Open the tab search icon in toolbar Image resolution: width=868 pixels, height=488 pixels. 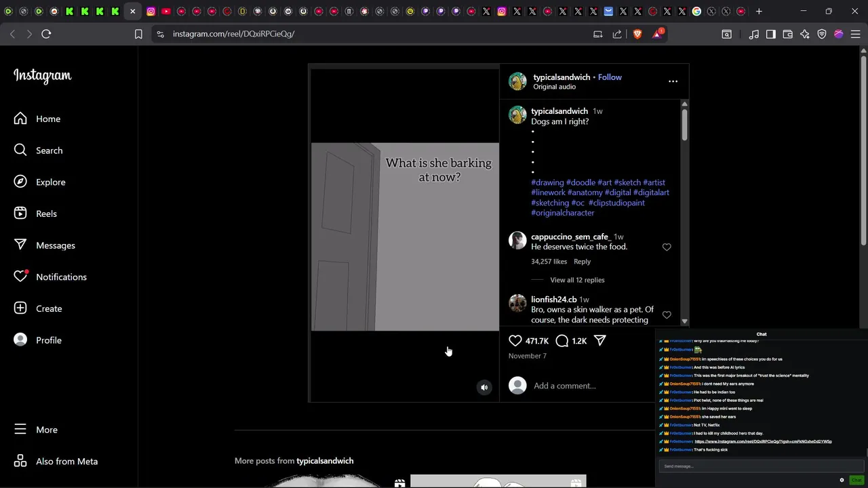(726, 34)
